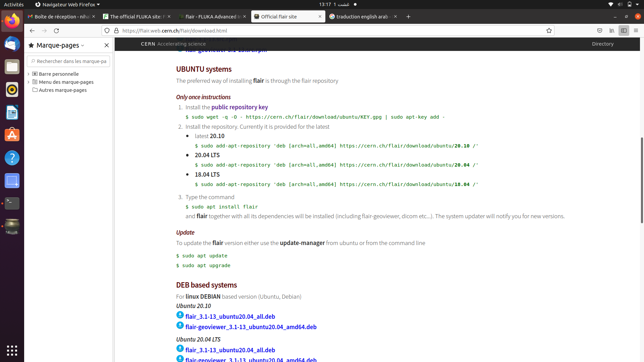Click the 'DEB based systems' heading

(x=207, y=285)
